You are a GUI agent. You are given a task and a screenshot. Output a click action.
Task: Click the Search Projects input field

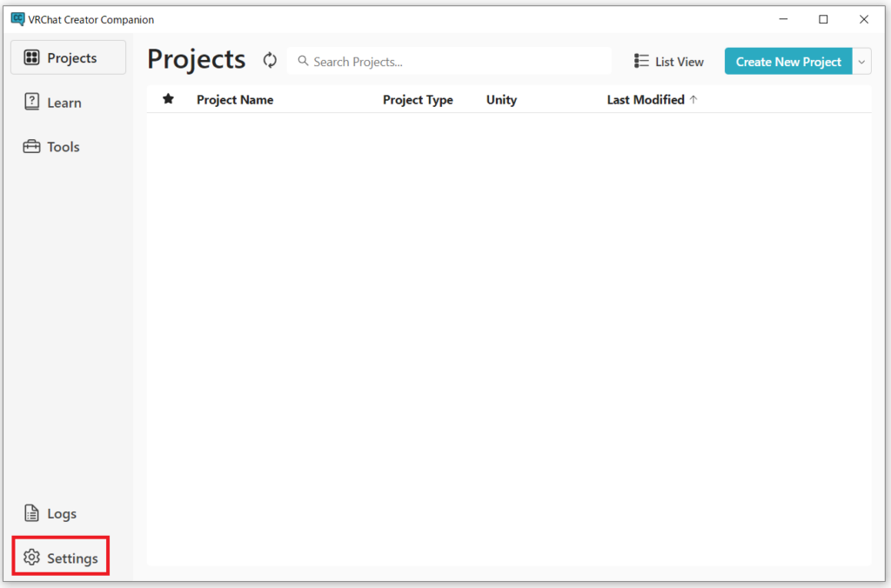pos(449,61)
